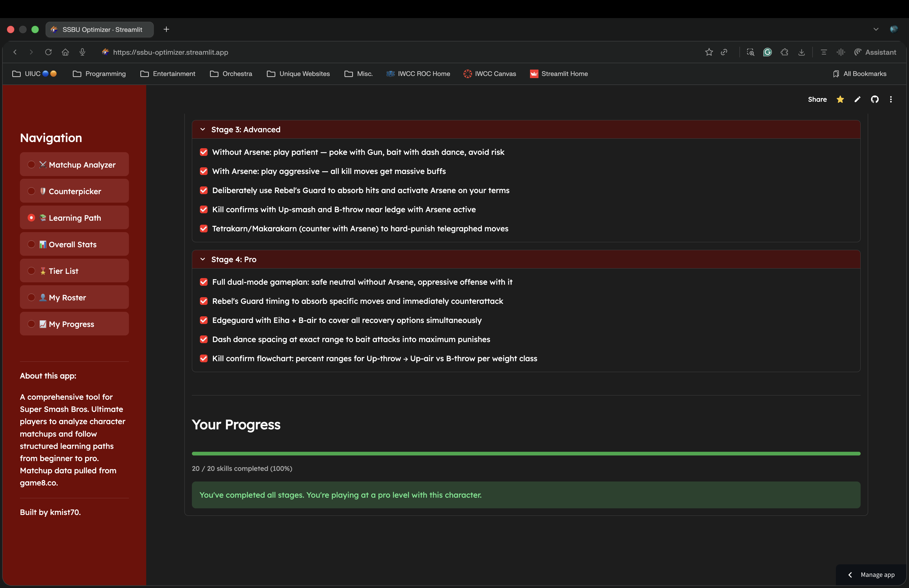Click the 'Your Progress' heading
This screenshot has height=588, width=909.
pos(236,425)
